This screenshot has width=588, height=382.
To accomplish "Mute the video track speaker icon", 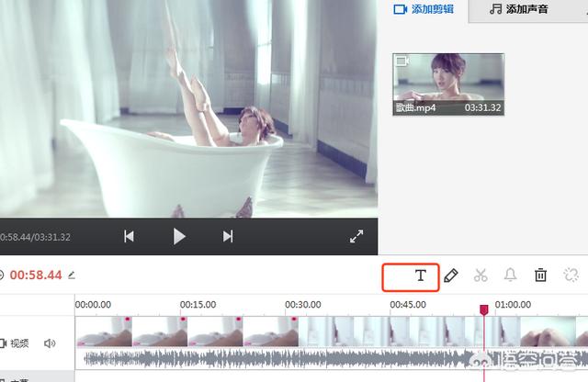I will [50, 343].
